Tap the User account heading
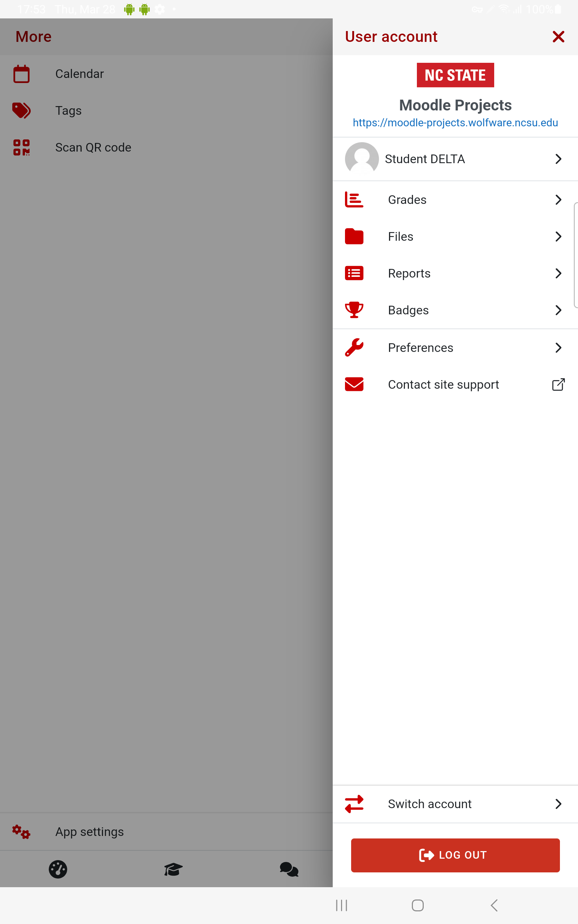The width and height of the screenshot is (578, 924). pyautogui.click(x=391, y=37)
